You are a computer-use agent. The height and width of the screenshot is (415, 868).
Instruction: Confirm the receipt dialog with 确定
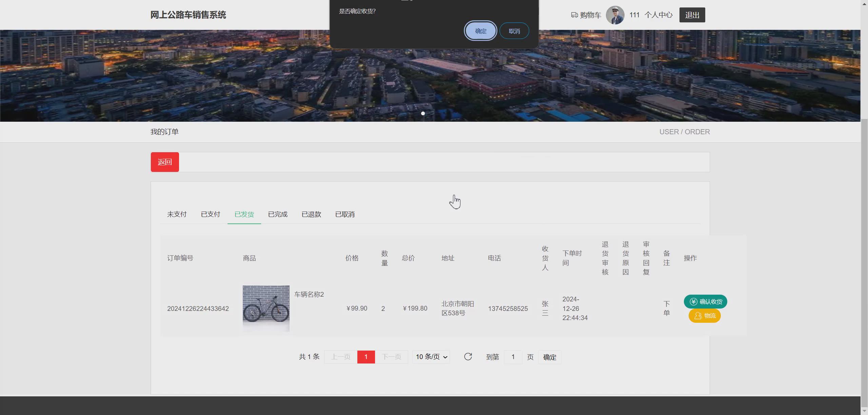(480, 31)
